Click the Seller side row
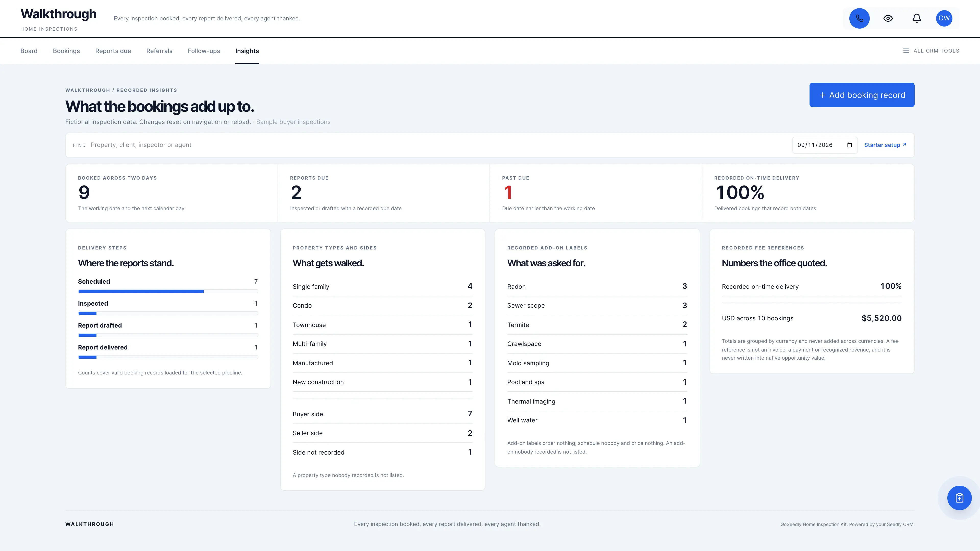Screen dimensions: 980x551 [x=382, y=433]
